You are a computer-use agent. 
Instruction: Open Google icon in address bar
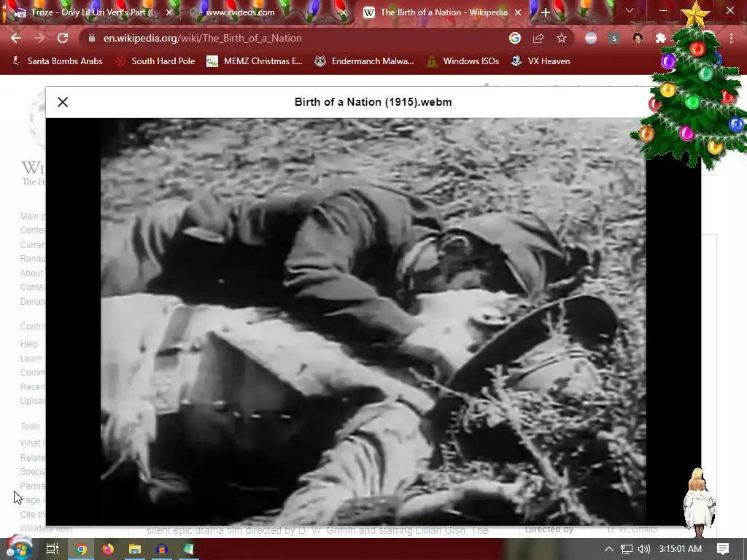[x=514, y=38]
